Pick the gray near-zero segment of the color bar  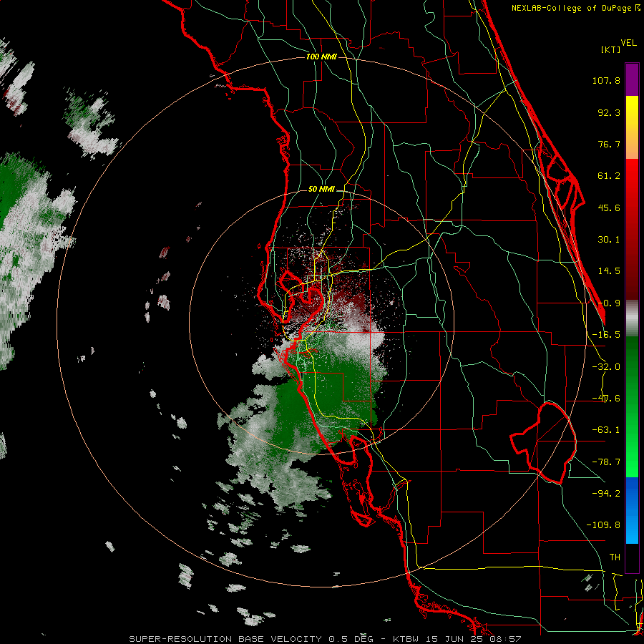point(632,318)
